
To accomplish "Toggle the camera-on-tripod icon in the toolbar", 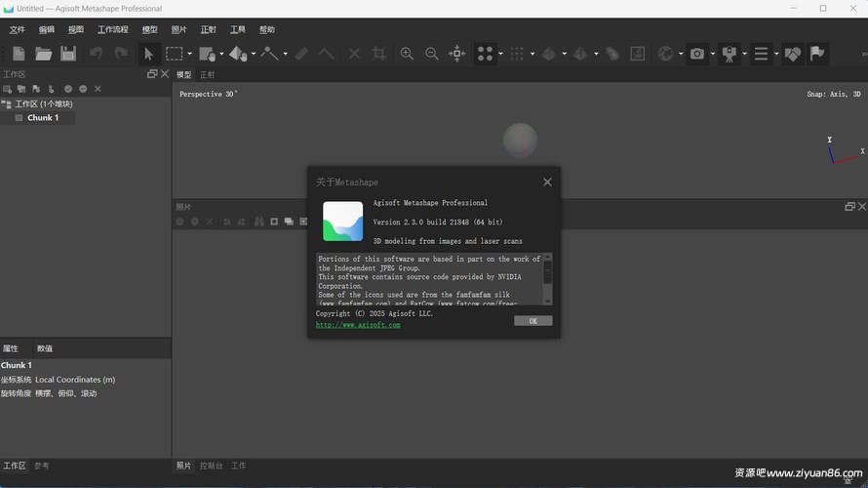I will point(729,54).
